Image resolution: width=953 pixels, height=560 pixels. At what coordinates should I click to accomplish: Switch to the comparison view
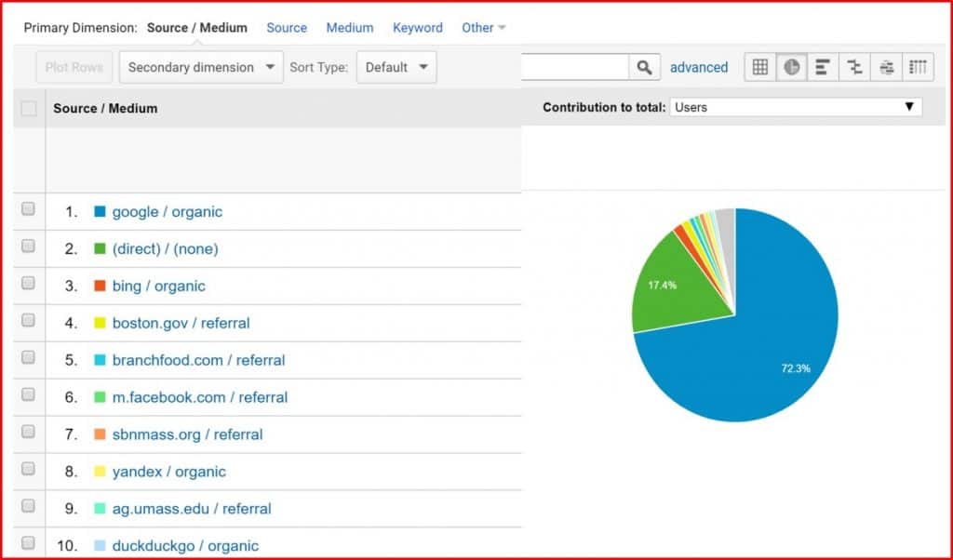854,67
